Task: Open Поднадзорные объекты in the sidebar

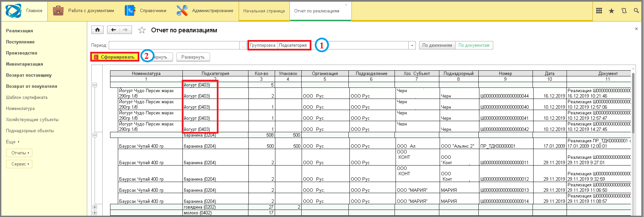Action: (x=30, y=131)
